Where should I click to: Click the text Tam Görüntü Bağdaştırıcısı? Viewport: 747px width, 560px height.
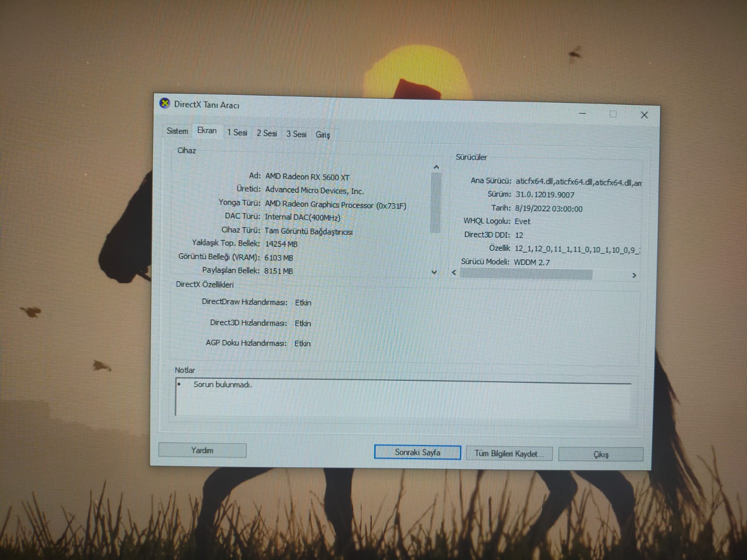point(308,231)
